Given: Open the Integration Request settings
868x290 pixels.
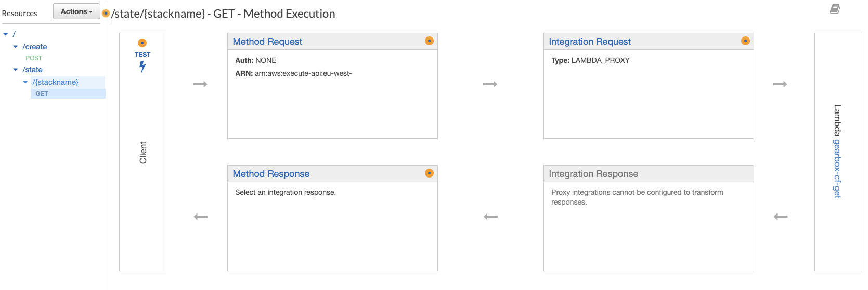Looking at the screenshot, I should 589,42.
